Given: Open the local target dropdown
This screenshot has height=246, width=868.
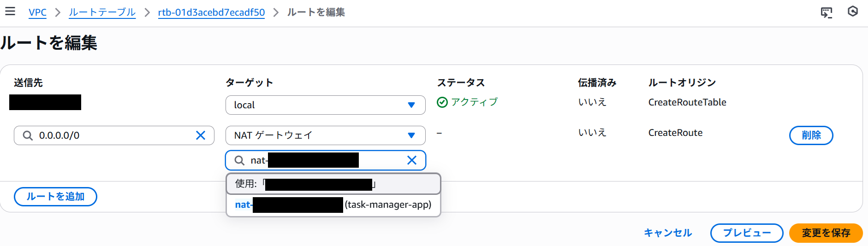Looking at the screenshot, I should tap(326, 105).
